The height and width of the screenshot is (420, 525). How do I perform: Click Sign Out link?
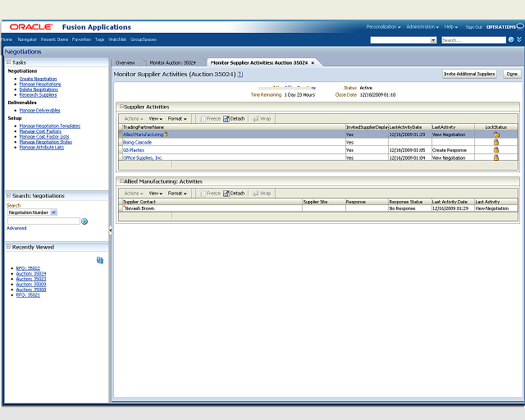[x=474, y=27]
